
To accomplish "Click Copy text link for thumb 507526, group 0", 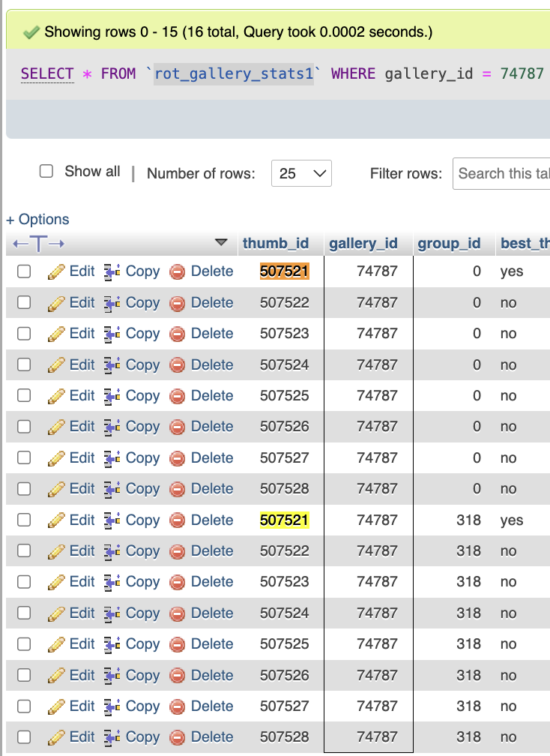I will click(142, 427).
